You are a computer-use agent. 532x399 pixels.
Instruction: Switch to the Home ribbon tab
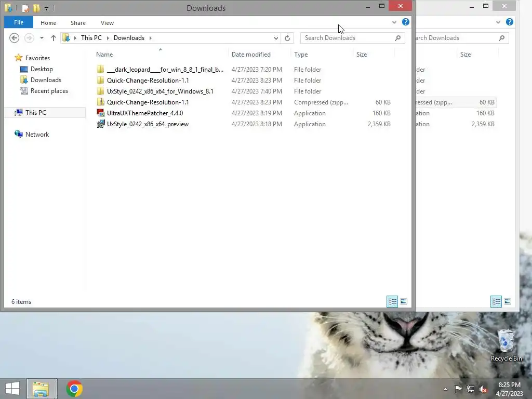click(x=48, y=23)
